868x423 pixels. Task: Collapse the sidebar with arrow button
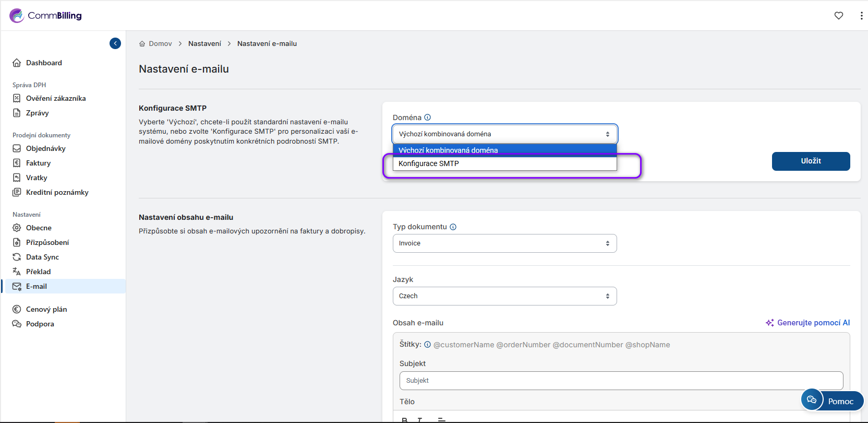point(115,43)
